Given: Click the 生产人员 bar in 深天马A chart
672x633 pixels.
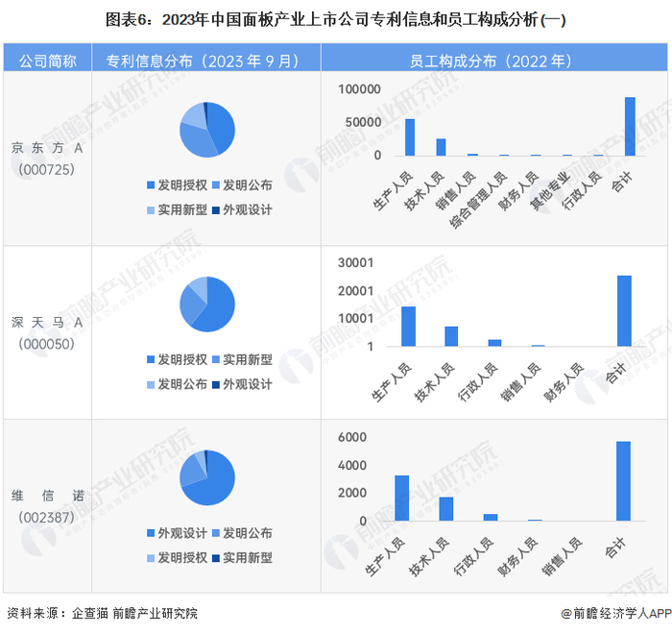Looking at the screenshot, I should click(x=408, y=327).
